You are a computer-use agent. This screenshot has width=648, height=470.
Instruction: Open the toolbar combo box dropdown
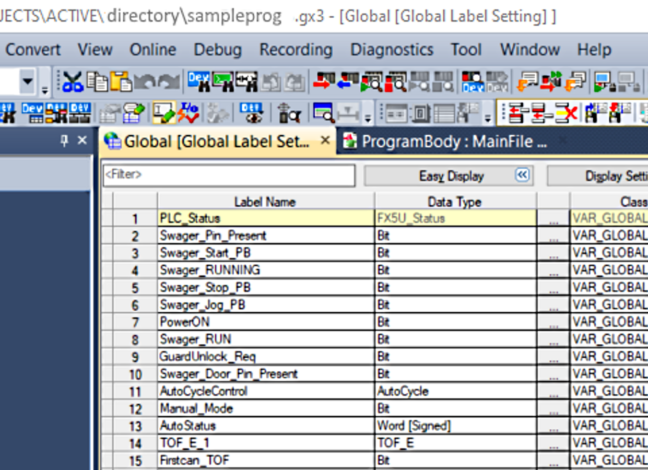pos(29,82)
